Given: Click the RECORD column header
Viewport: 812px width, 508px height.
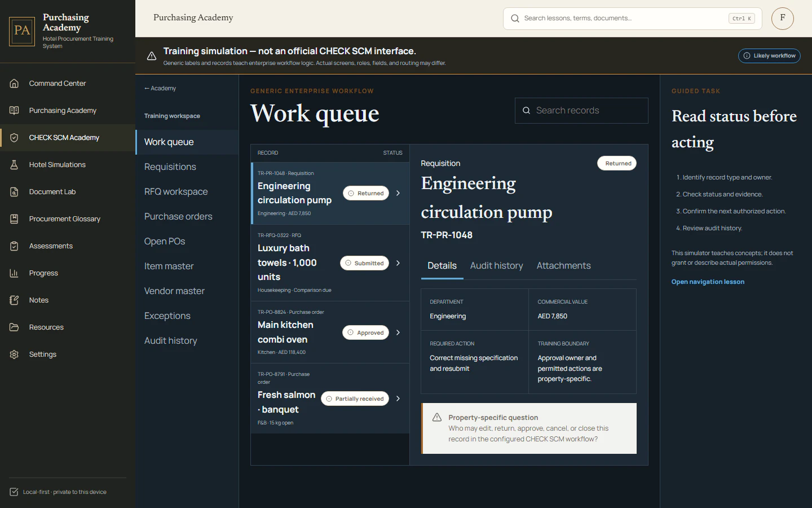Looking at the screenshot, I should (268, 153).
